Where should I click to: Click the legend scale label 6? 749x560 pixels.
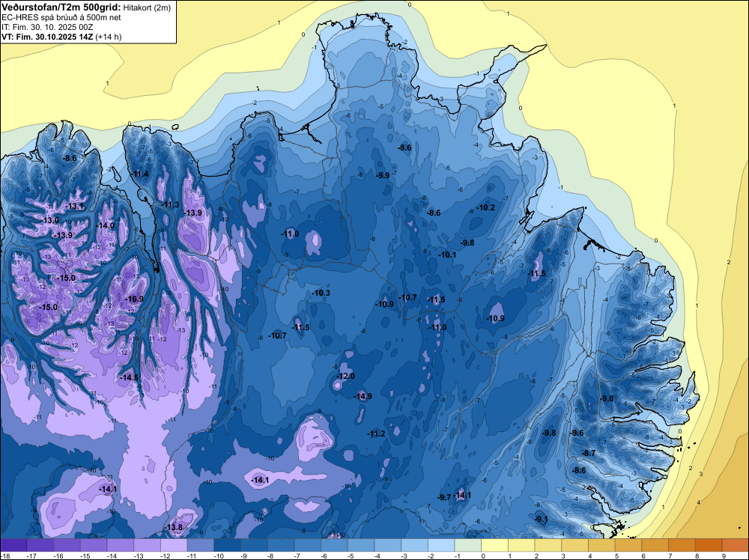pyautogui.click(x=643, y=556)
